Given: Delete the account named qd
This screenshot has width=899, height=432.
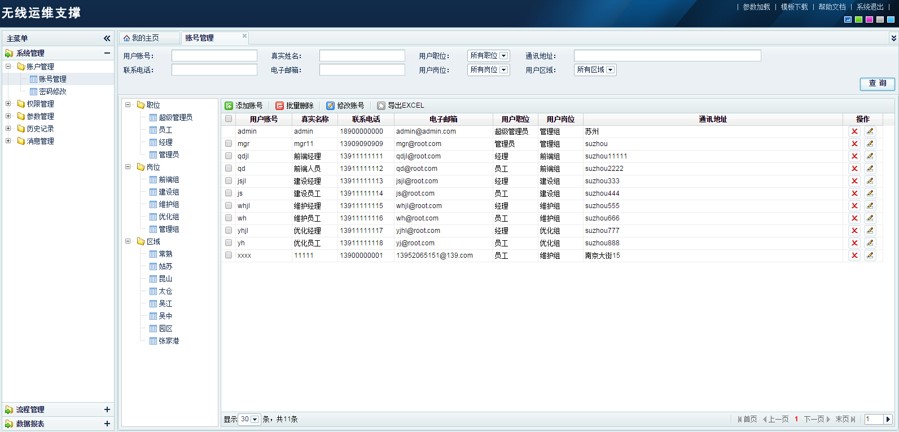Looking at the screenshot, I should 854,169.
